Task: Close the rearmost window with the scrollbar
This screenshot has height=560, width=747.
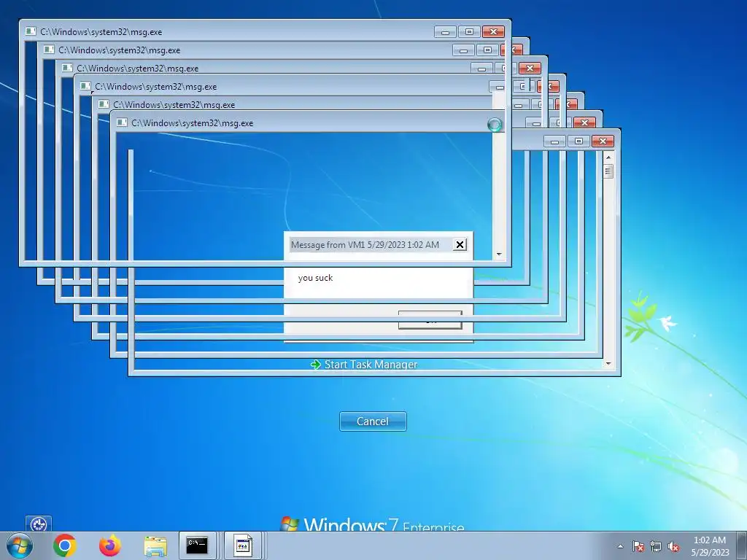Action: pos(603,141)
